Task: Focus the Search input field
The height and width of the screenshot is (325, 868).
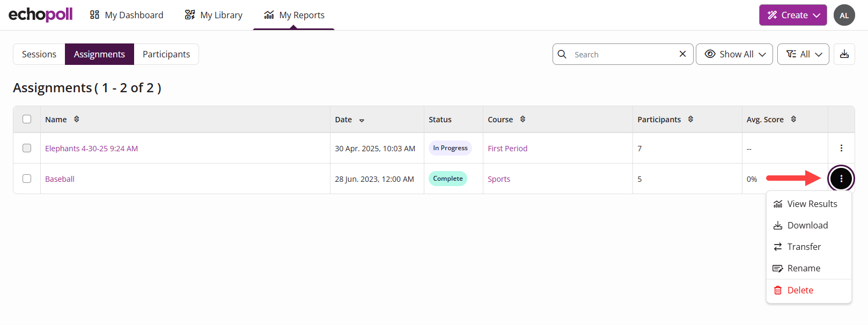Action: [622, 54]
